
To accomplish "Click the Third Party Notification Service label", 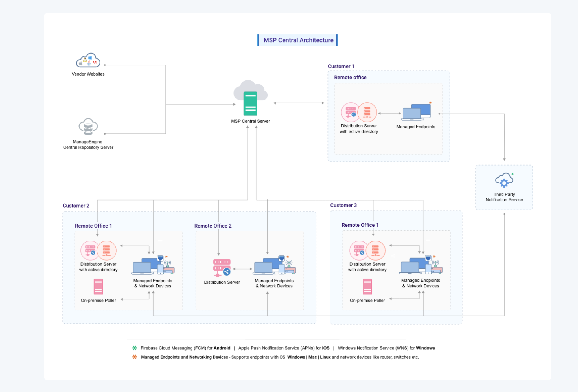I will [x=504, y=197].
